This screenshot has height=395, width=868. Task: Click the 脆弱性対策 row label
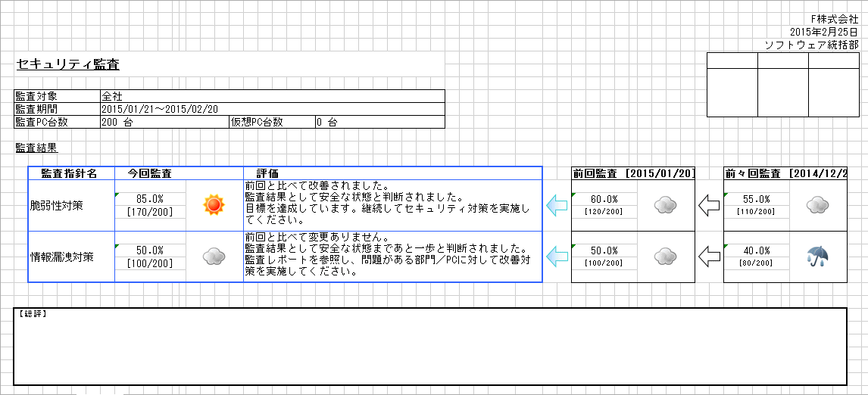click(62, 205)
